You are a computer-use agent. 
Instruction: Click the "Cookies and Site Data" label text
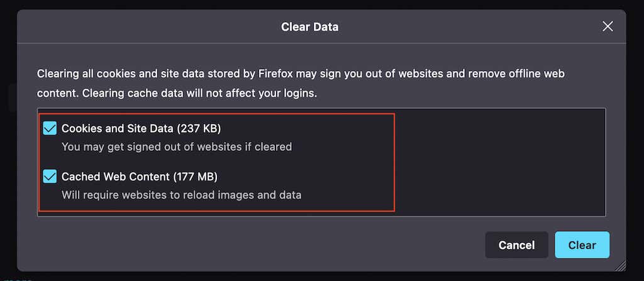118,128
